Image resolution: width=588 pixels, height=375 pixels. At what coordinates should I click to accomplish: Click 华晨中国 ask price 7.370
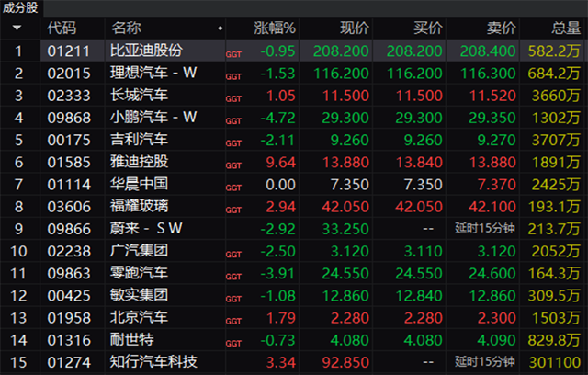pos(496,185)
